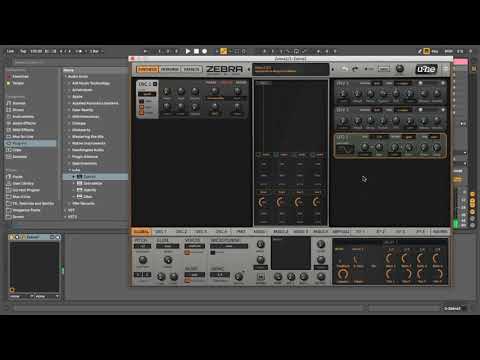The height and width of the screenshot is (360, 480).
Task: Open MIDI mapping mode
Action: click(448, 51)
